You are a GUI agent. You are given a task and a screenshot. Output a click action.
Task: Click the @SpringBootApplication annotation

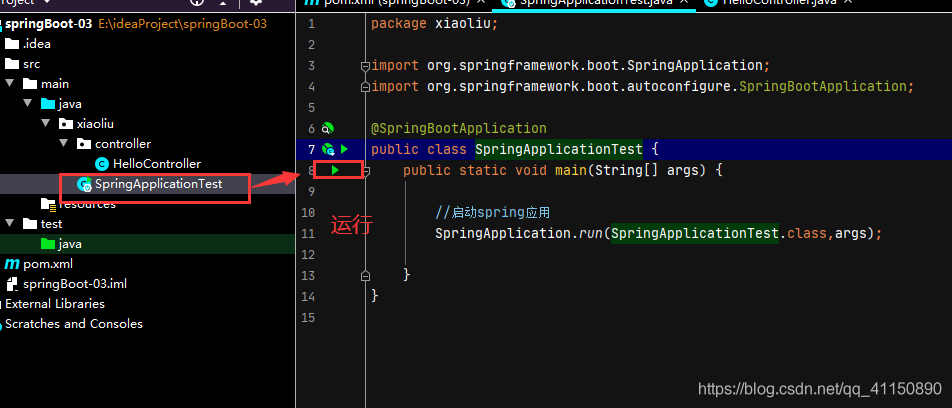click(x=459, y=129)
